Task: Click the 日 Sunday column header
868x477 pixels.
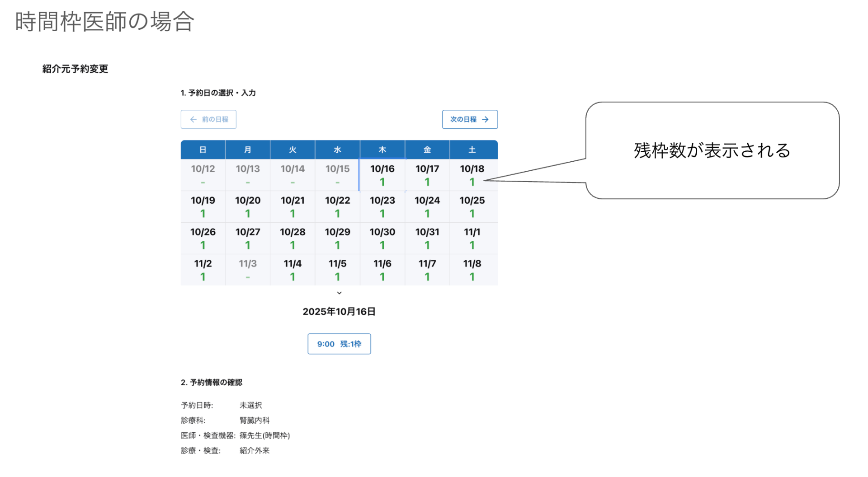Action: click(x=203, y=150)
